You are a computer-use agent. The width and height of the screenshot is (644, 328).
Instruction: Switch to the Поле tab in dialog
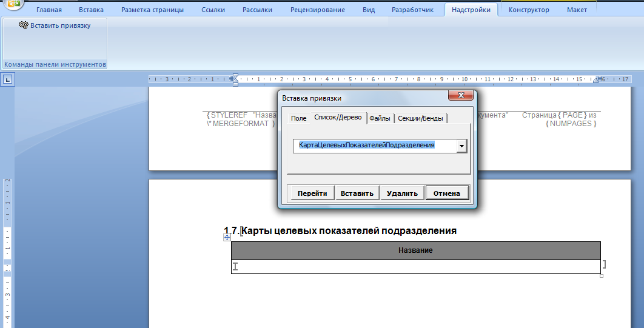point(298,118)
